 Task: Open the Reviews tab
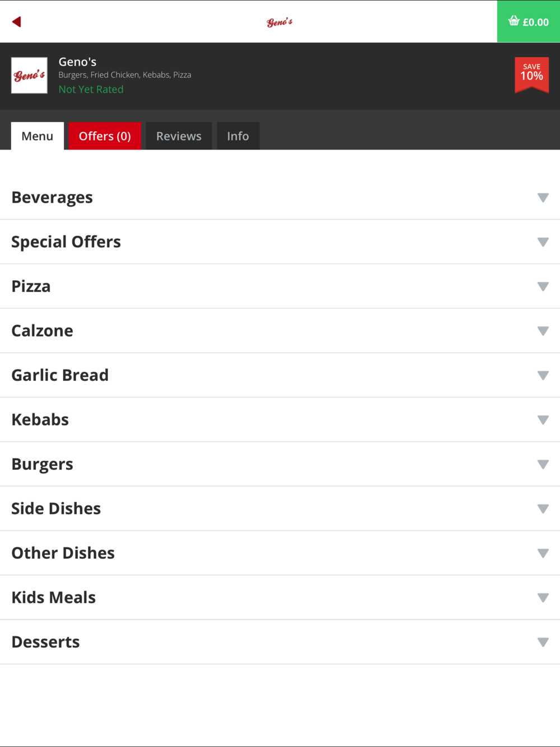179,136
